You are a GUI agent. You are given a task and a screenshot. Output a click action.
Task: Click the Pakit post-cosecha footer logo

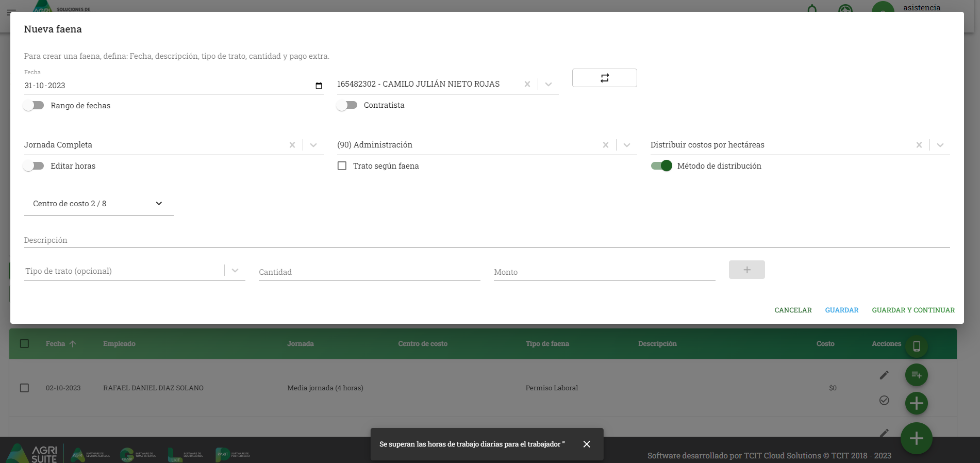[x=233, y=455]
